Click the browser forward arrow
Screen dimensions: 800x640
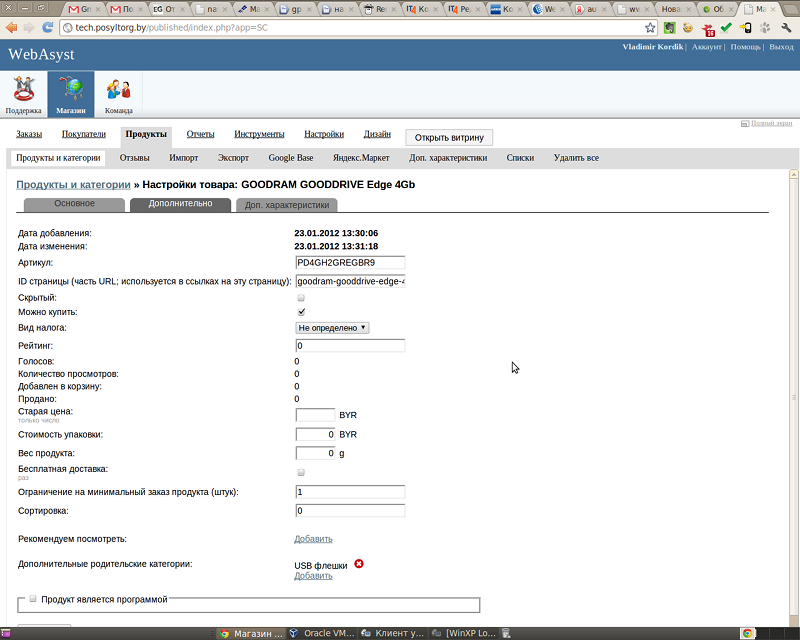point(29,28)
